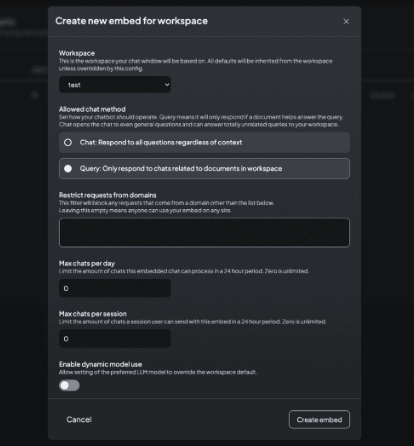Click the Restrict requests from domains label
Screen dimensions: 414x446
tap(108, 195)
